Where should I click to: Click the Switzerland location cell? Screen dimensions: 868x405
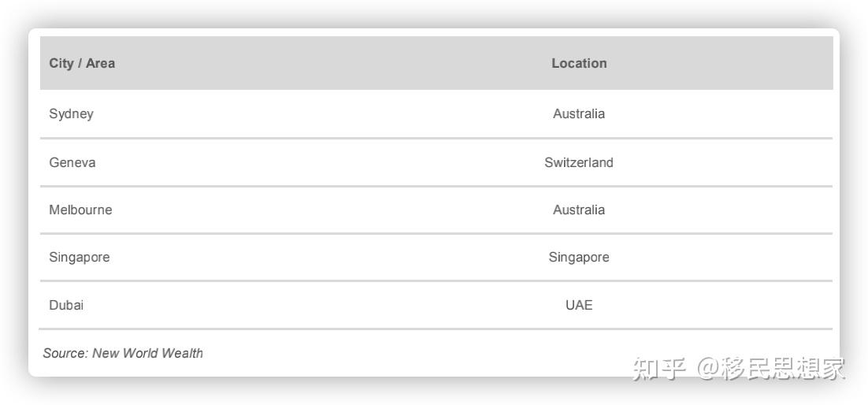pyautogui.click(x=579, y=163)
